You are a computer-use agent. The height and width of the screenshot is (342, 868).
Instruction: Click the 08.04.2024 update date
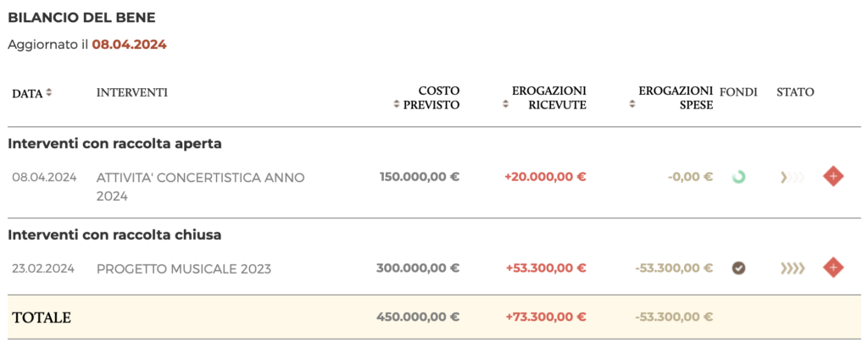(x=130, y=45)
